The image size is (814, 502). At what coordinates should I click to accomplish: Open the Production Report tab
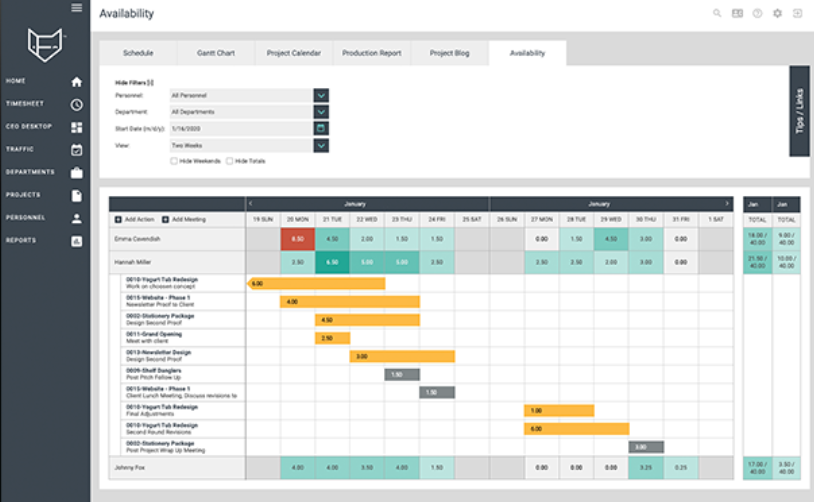pos(371,52)
